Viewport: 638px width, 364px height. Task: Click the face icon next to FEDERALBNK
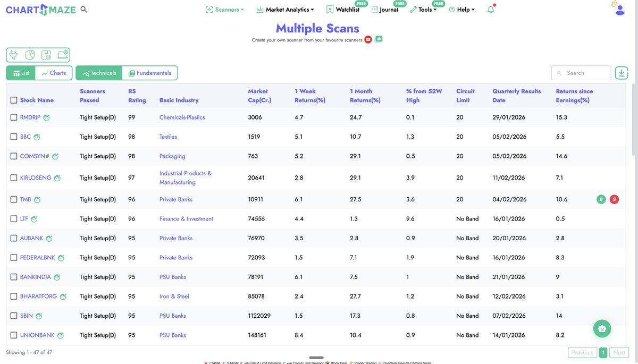pyautogui.click(x=61, y=258)
